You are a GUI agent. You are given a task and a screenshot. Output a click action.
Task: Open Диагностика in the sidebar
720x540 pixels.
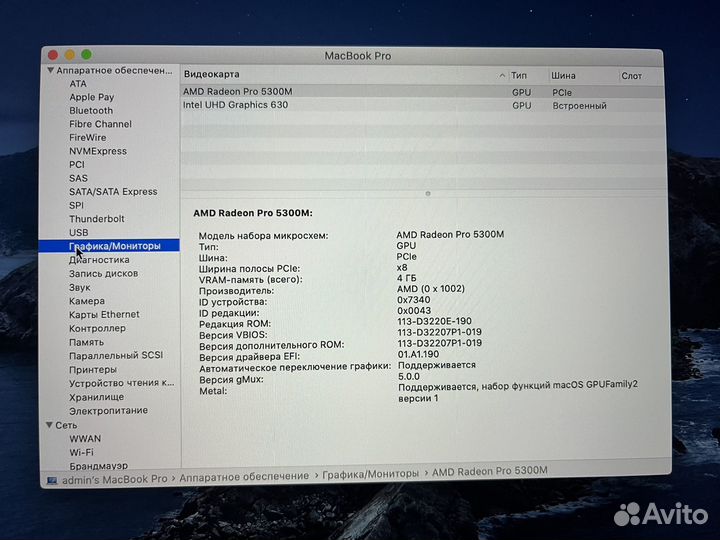[x=99, y=260]
